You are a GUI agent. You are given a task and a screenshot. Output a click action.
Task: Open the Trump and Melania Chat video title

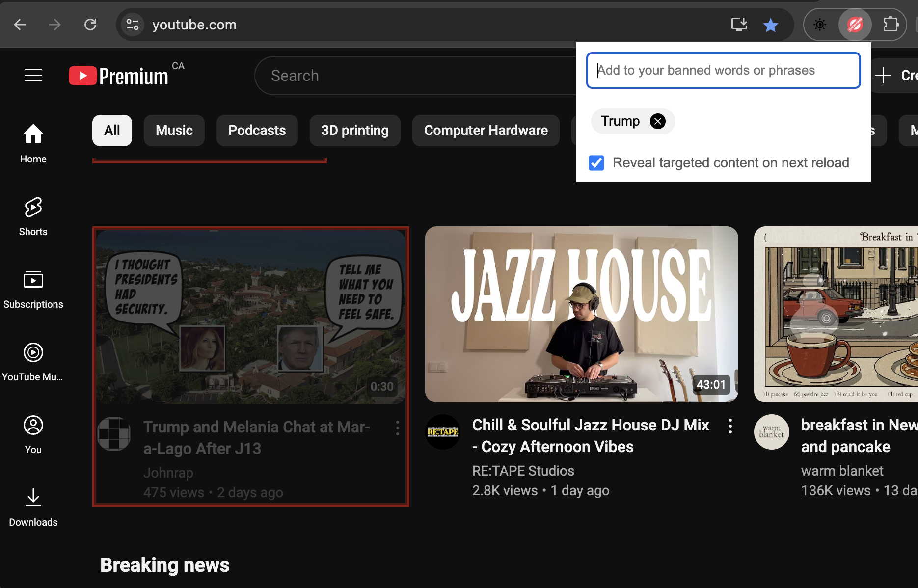(x=257, y=438)
